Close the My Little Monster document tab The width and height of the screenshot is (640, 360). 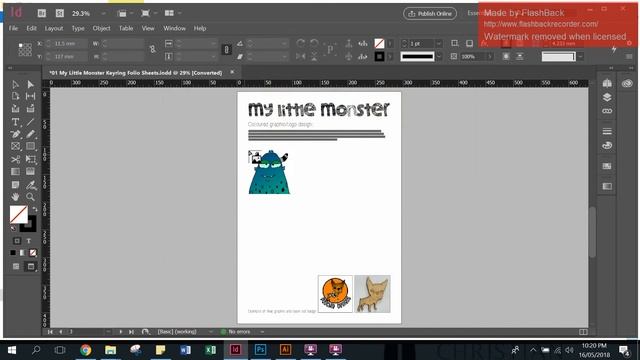click(x=232, y=72)
